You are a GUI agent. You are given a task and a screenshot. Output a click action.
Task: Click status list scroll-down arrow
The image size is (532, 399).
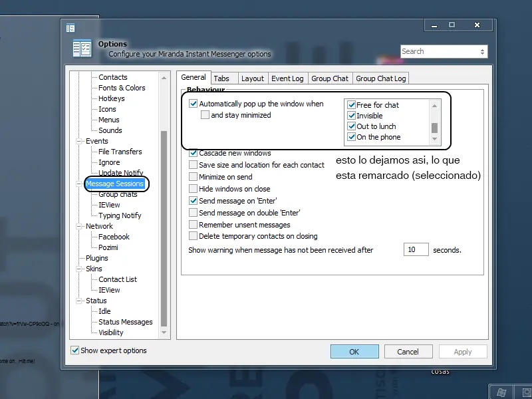click(434, 139)
